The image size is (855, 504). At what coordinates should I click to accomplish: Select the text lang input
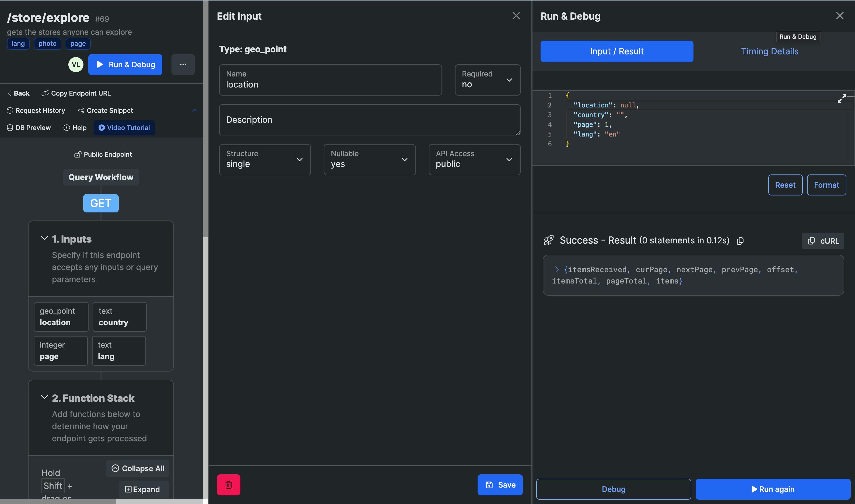point(119,351)
